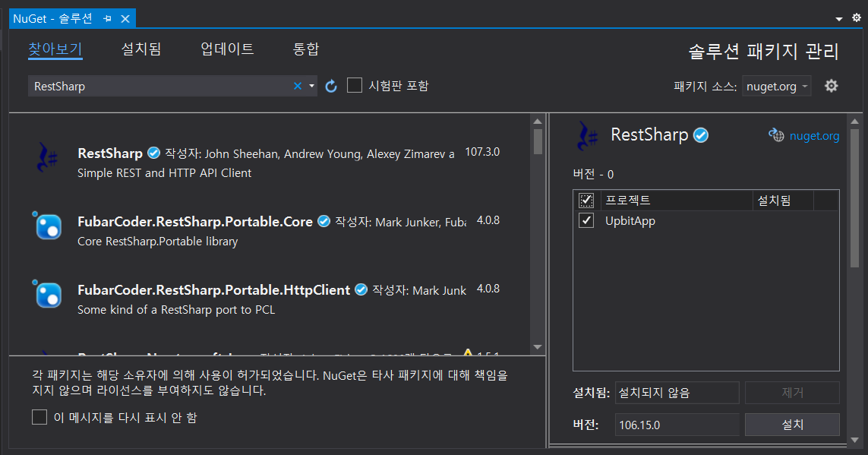Expand the search history dropdown arrow

(x=311, y=86)
